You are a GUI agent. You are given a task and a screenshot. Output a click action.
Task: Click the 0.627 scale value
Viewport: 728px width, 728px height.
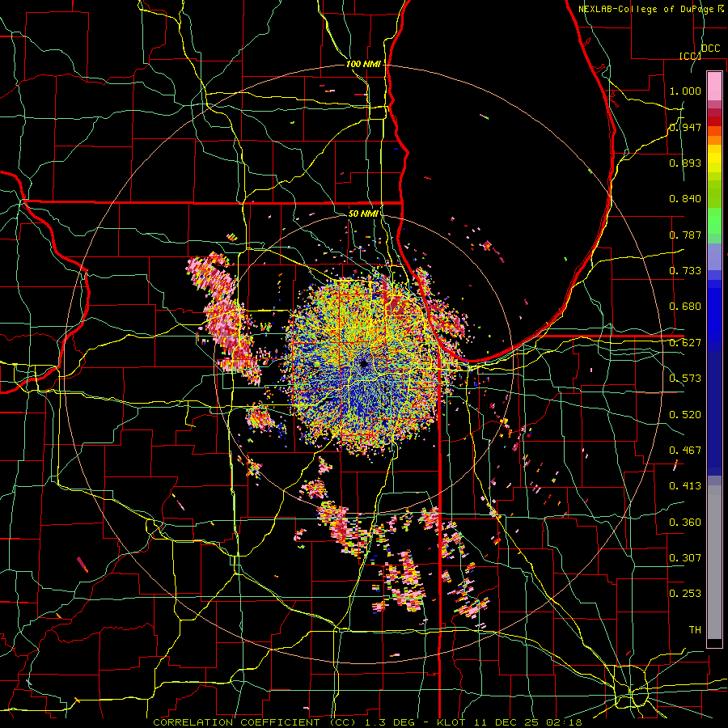click(685, 343)
